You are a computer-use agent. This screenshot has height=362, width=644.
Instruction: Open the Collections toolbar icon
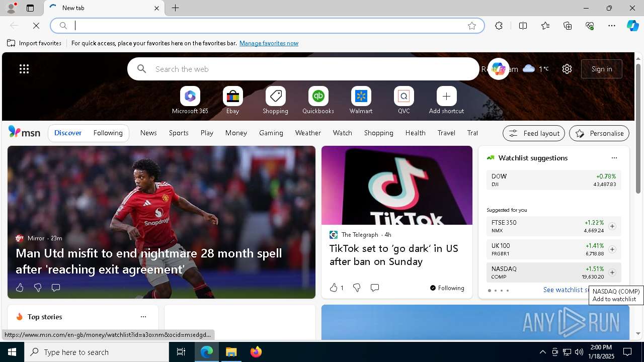(568, 26)
